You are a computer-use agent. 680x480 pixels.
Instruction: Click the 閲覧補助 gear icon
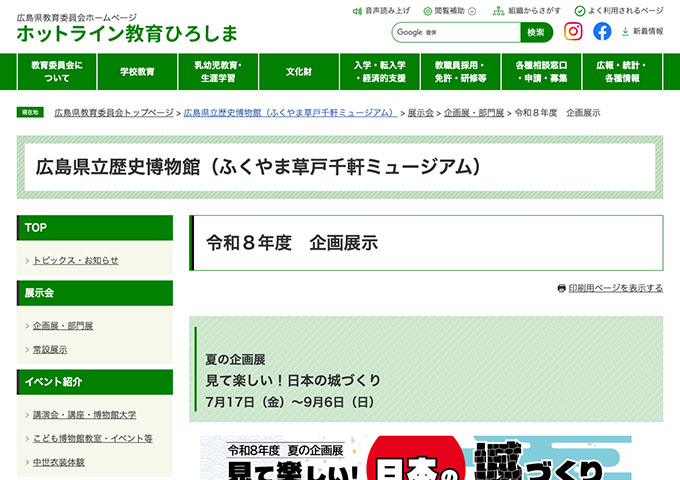point(427,11)
